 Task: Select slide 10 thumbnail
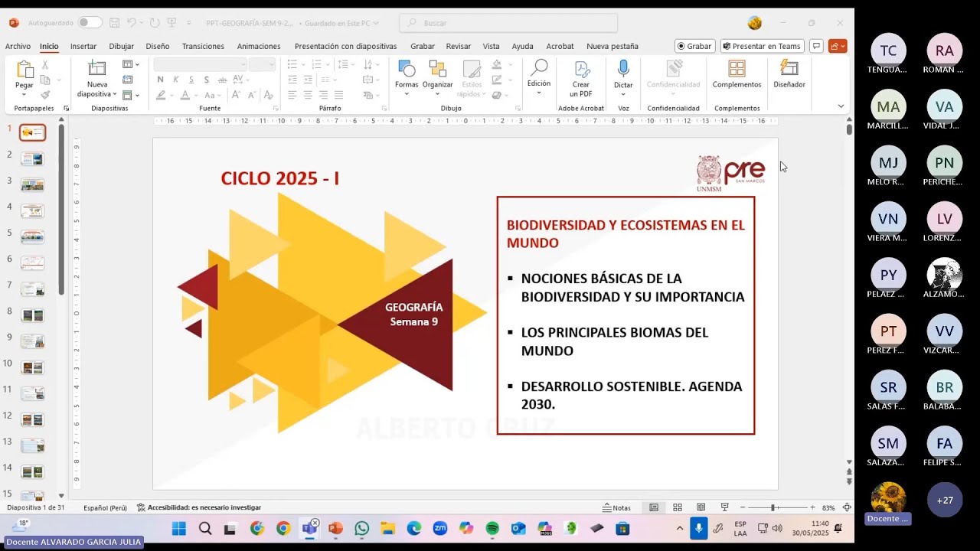click(32, 368)
